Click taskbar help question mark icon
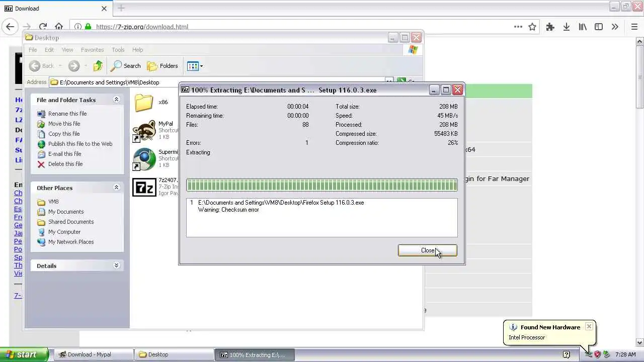This screenshot has width=644, height=362. [x=566, y=354]
